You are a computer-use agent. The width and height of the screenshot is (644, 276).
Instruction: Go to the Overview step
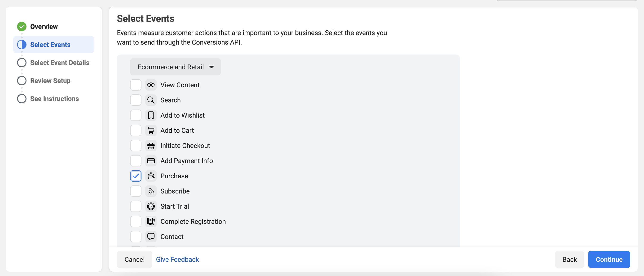pos(44,27)
